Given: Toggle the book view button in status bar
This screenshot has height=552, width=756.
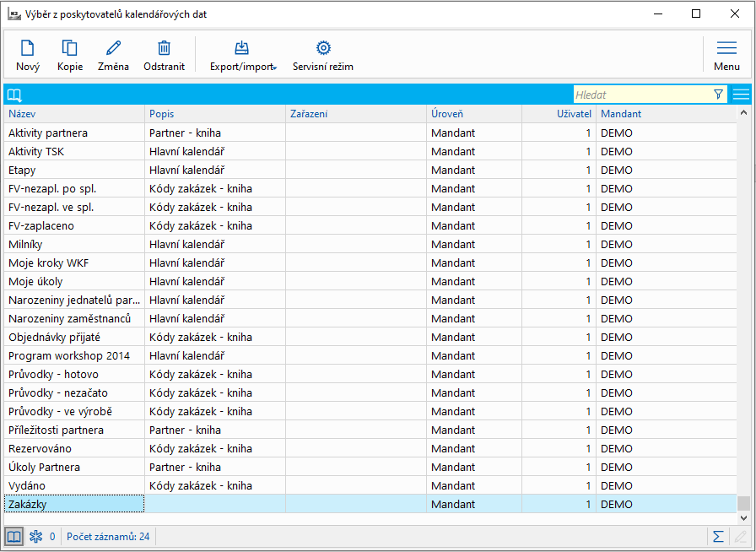Looking at the screenshot, I should (x=13, y=536).
